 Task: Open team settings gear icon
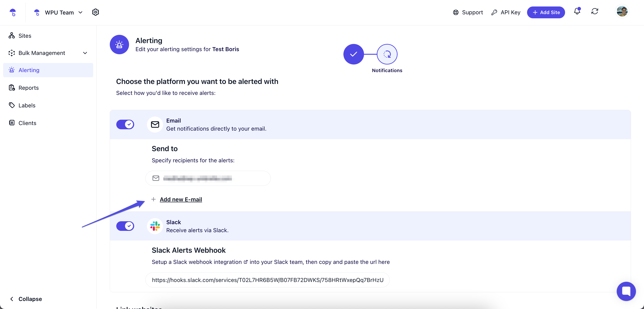coord(95,12)
